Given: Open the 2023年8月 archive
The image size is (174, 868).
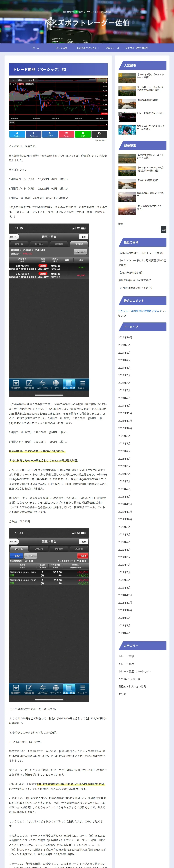Looking at the screenshot, I should click(x=124, y=443).
